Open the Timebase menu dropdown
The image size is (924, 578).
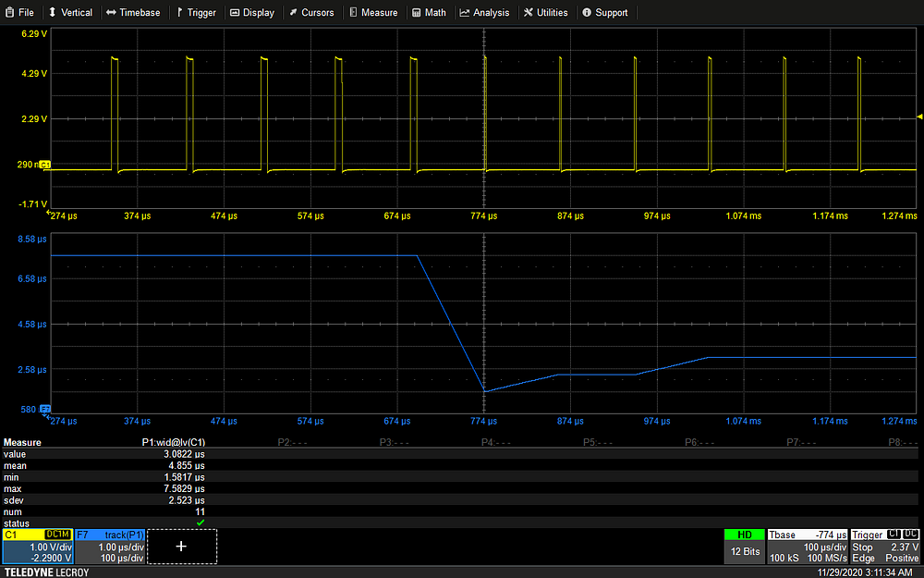click(135, 12)
